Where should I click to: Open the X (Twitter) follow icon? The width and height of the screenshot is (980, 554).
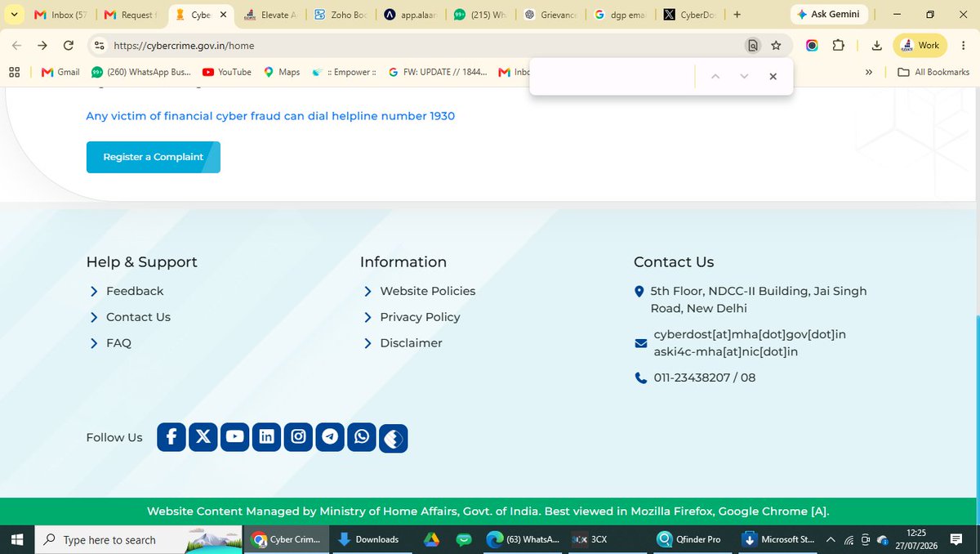point(203,437)
